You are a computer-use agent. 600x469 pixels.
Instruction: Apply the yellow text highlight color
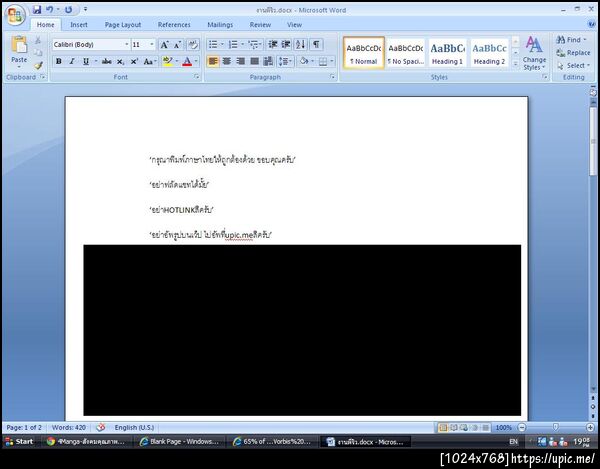[x=167, y=61]
